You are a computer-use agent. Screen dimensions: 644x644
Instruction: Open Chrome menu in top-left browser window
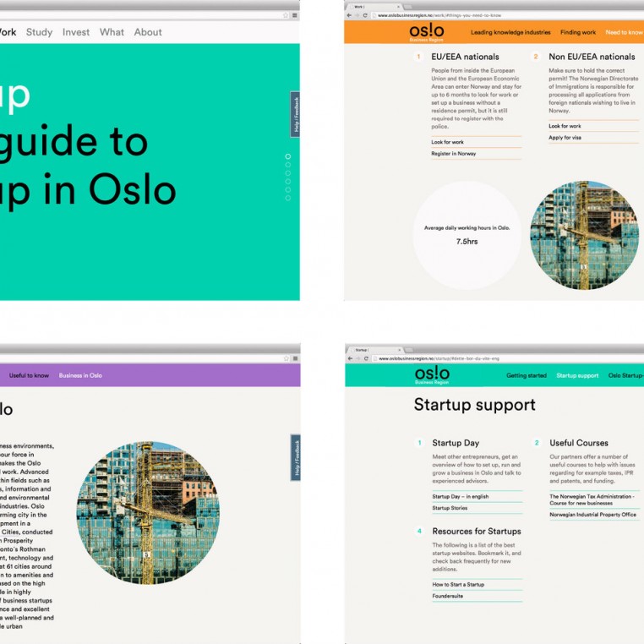point(295,15)
